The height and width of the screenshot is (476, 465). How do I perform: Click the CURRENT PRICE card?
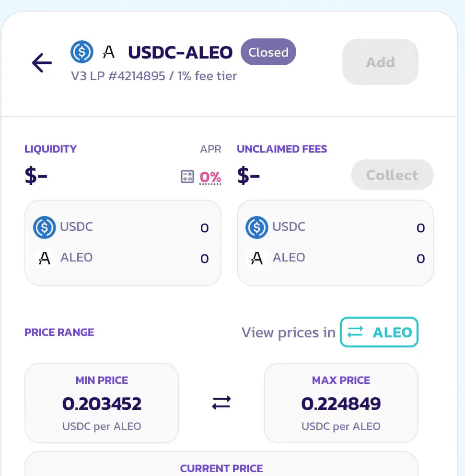(221, 464)
